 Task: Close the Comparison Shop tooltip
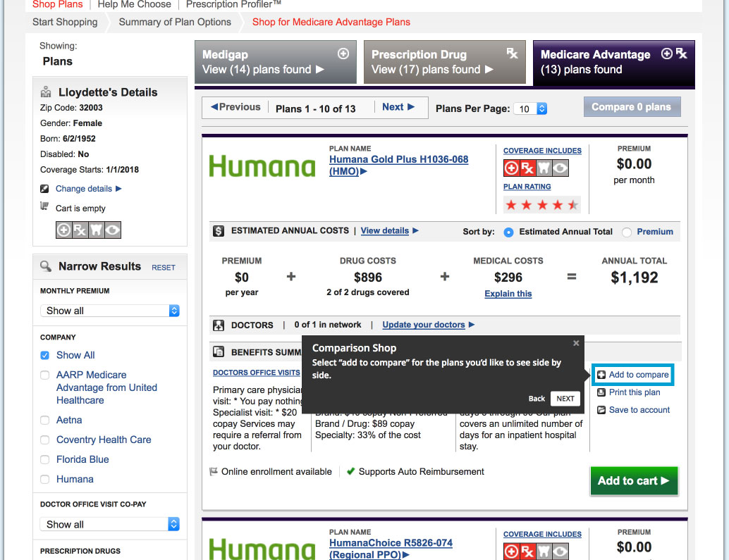(576, 343)
